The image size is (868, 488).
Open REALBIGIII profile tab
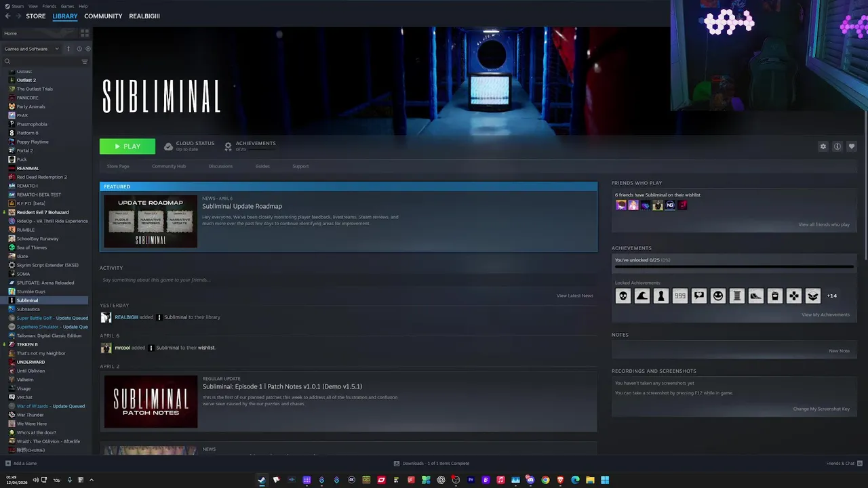pos(144,16)
